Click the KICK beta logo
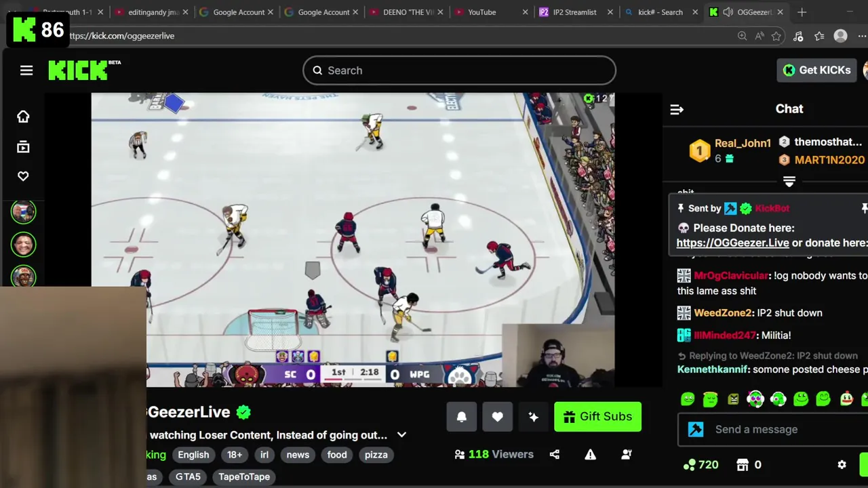Image resolution: width=868 pixels, height=488 pixels. tap(84, 70)
